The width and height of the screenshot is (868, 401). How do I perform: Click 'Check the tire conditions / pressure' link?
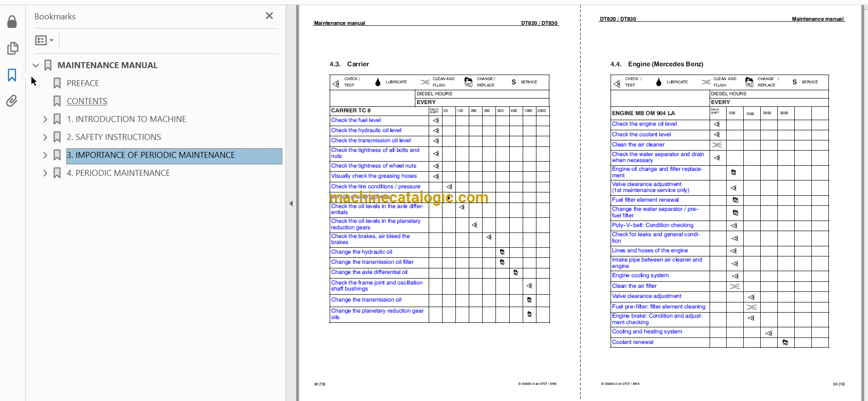[x=376, y=186]
